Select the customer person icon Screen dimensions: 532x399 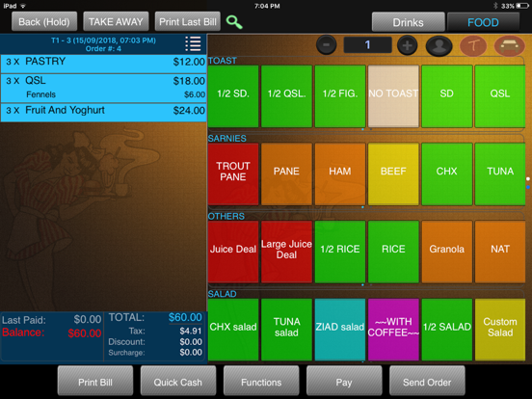439,45
